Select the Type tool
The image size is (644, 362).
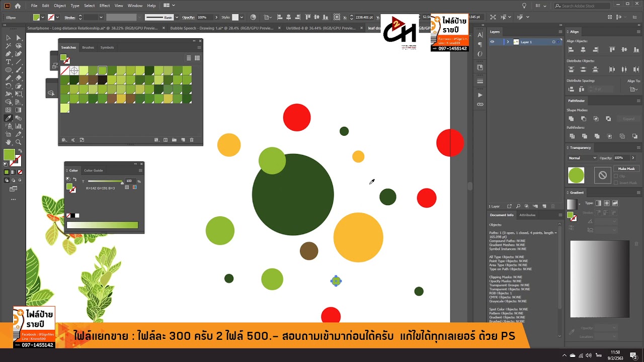(x=9, y=62)
